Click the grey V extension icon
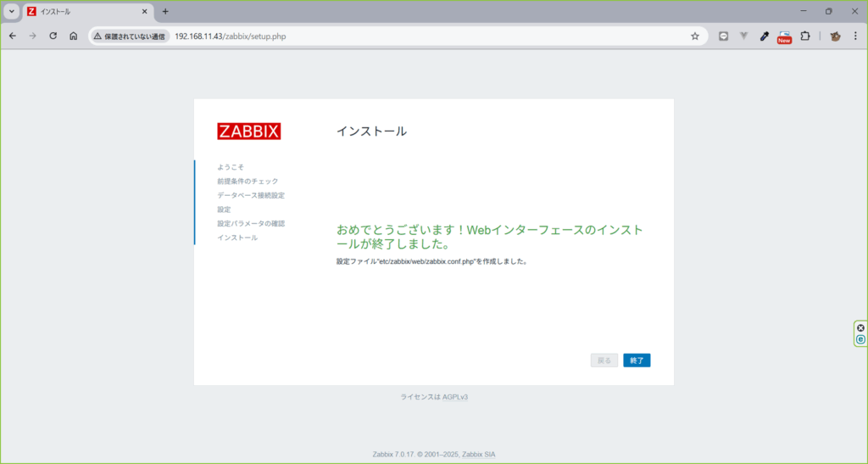Image resolution: width=868 pixels, height=464 pixels. 743,36
